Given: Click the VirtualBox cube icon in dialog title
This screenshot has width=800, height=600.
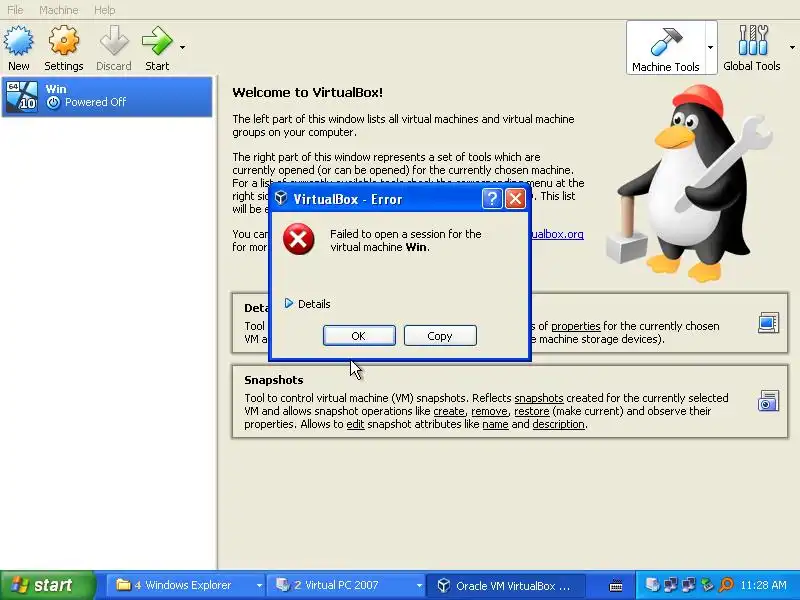Looking at the screenshot, I should pyautogui.click(x=281, y=198).
